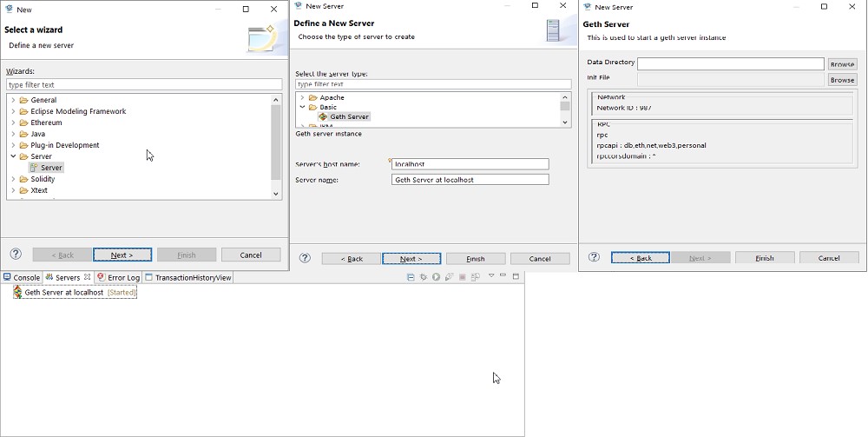
Task: Expand the Eclipse Modeling Framework category
Action: 13,111
